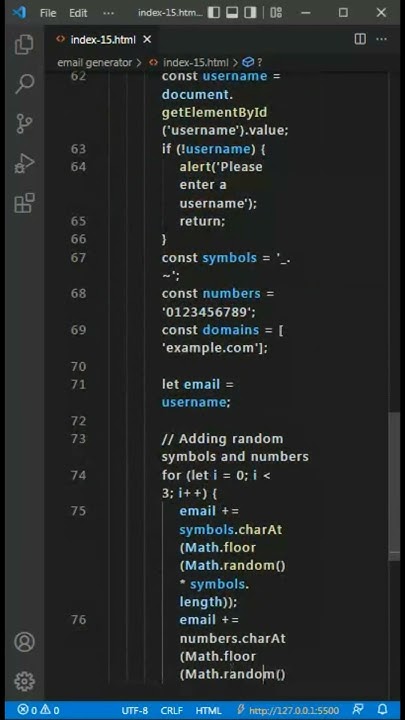Screen dimensions: 405x720
Task: Open the Explorer view in activity bar
Action: pyautogui.click(x=24, y=45)
